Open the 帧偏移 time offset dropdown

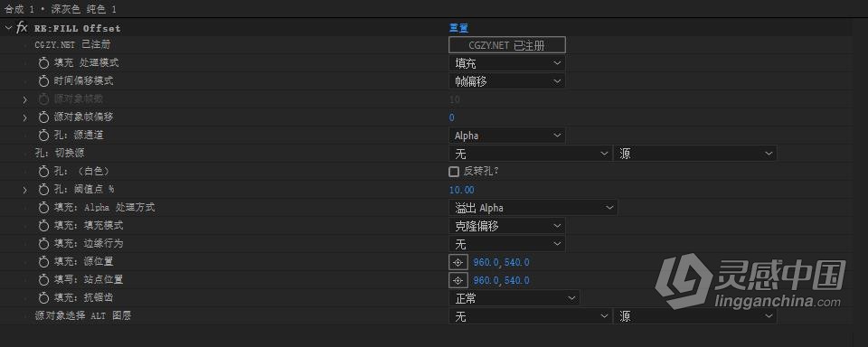tap(506, 81)
